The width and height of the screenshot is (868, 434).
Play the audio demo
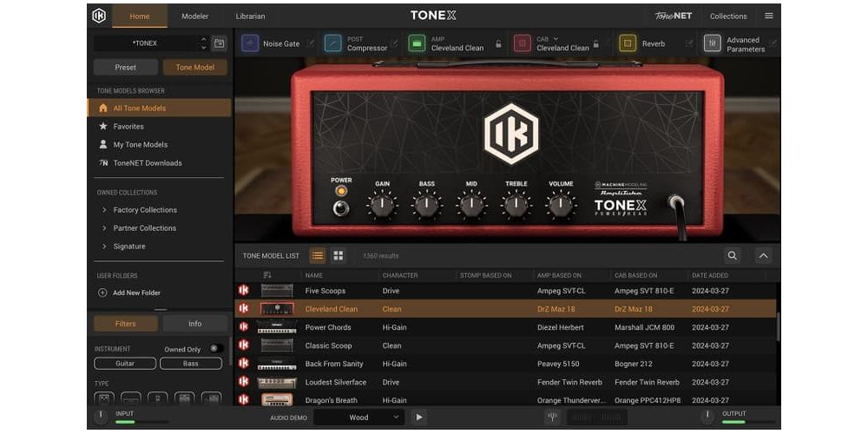click(419, 418)
